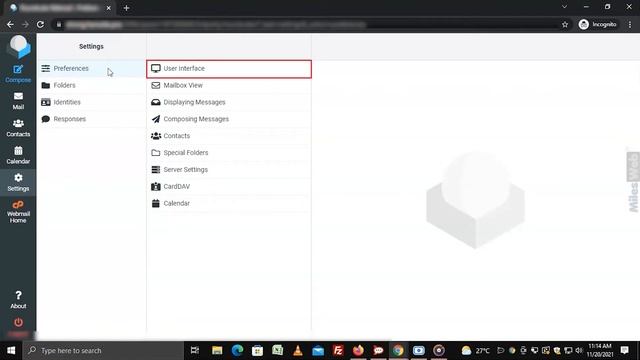
Task: Open Microsoft Store from taskbar
Action: pyautogui.click(x=257, y=350)
